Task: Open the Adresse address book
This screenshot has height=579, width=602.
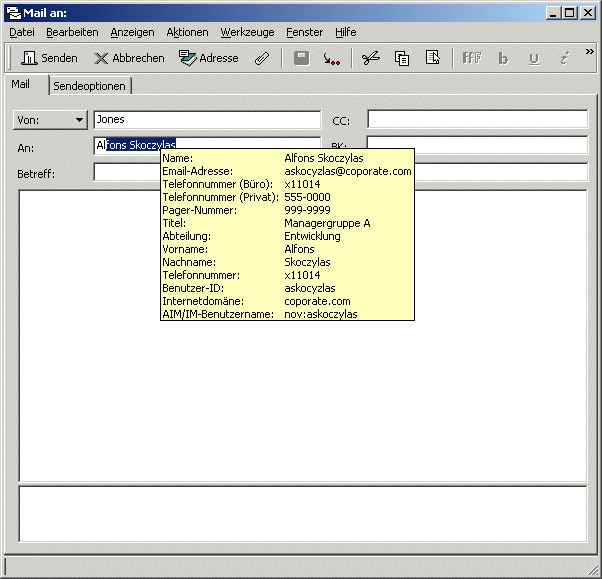Action: pyautogui.click(x=208, y=58)
